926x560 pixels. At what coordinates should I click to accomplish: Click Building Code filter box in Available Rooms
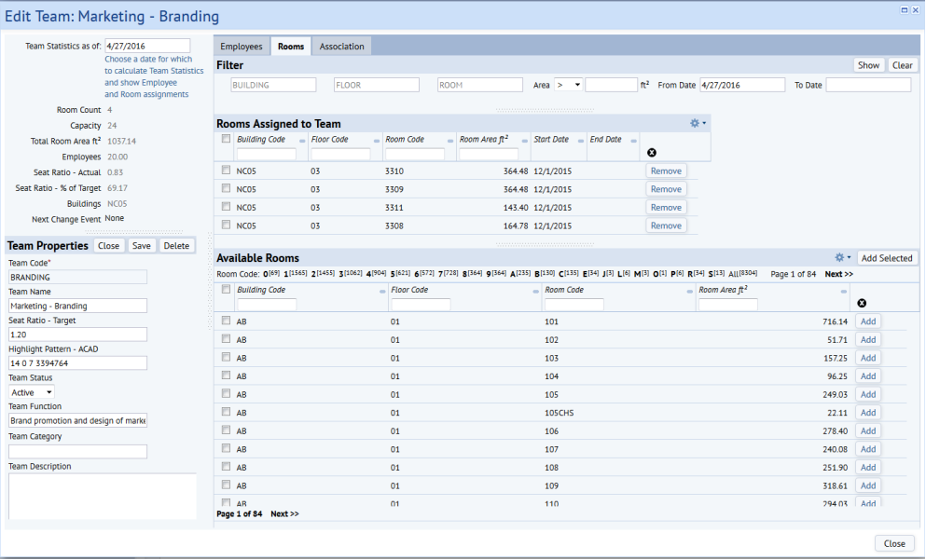coord(267,305)
